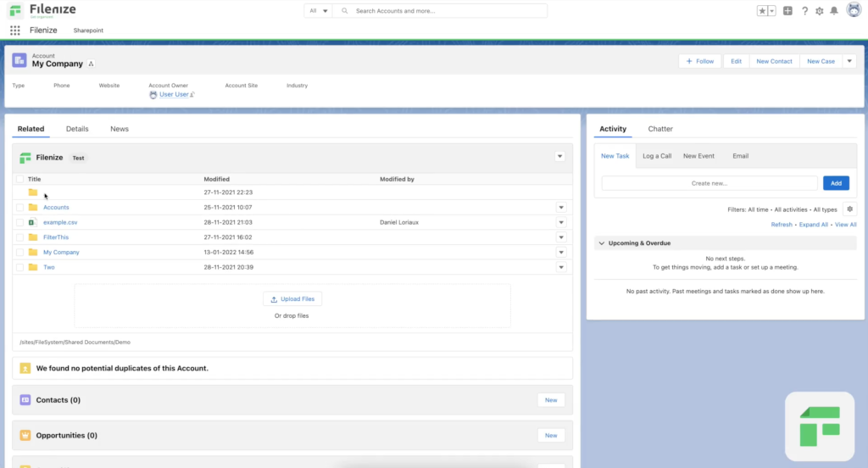Check the example.csv checkbox
The height and width of the screenshot is (468, 868).
pyautogui.click(x=20, y=222)
